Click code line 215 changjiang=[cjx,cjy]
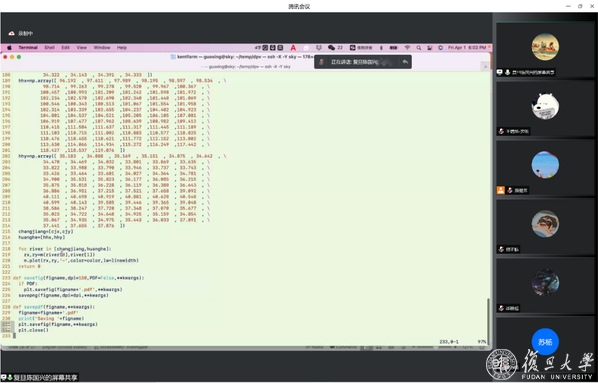The image size is (598, 383). coord(46,231)
